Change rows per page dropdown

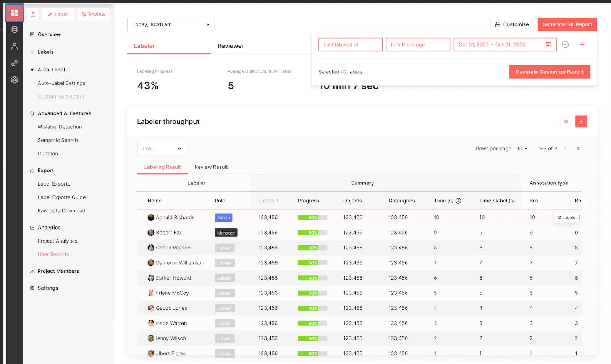coord(522,149)
